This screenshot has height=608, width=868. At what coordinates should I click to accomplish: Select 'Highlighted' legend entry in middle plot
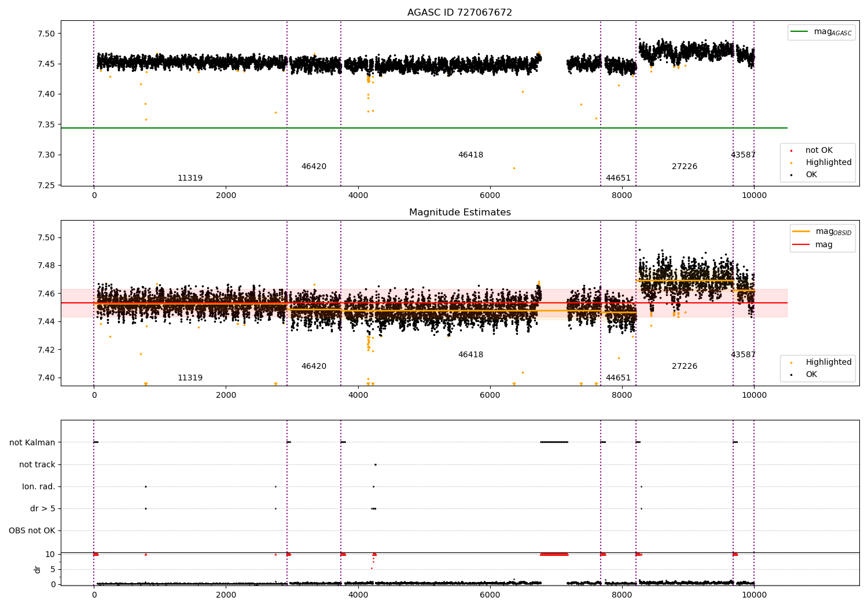click(x=822, y=362)
